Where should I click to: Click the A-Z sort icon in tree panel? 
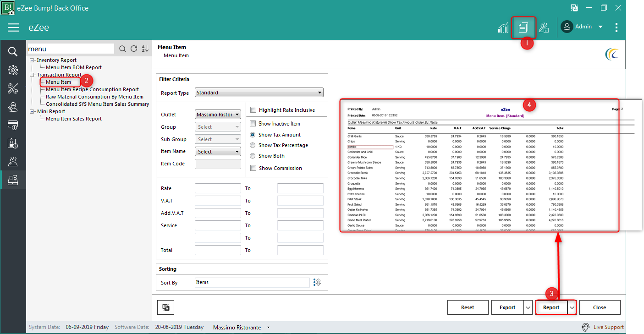145,49
